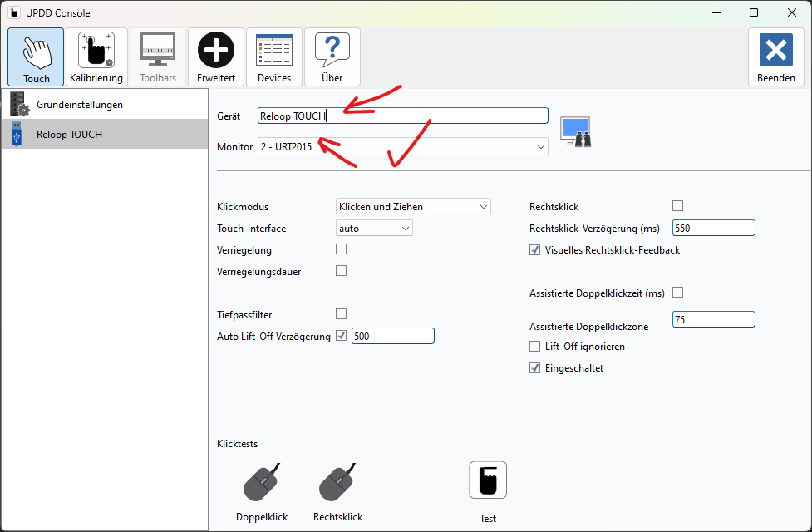
Task: Toggle the Verriegelung checkbox
Action: coord(342,249)
